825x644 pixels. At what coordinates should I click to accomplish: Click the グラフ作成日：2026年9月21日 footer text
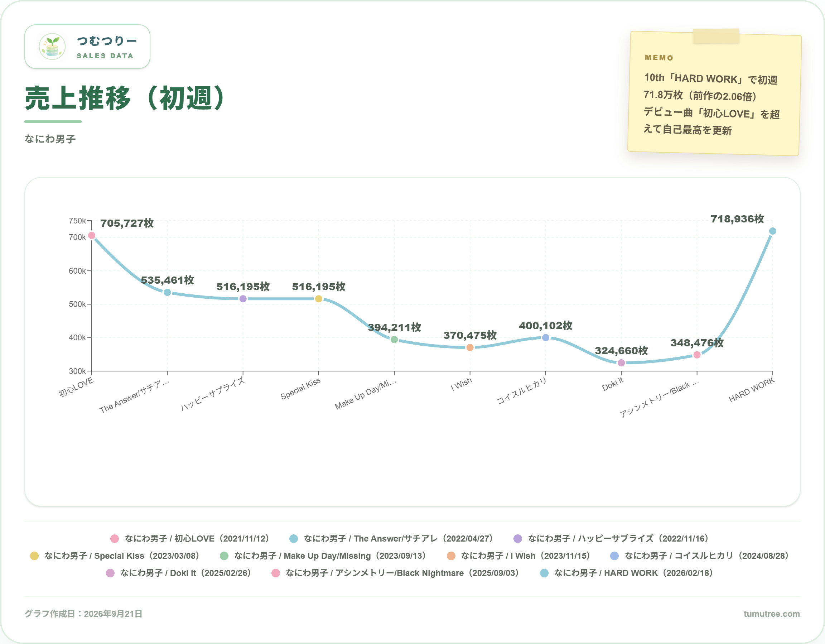[x=83, y=614]
